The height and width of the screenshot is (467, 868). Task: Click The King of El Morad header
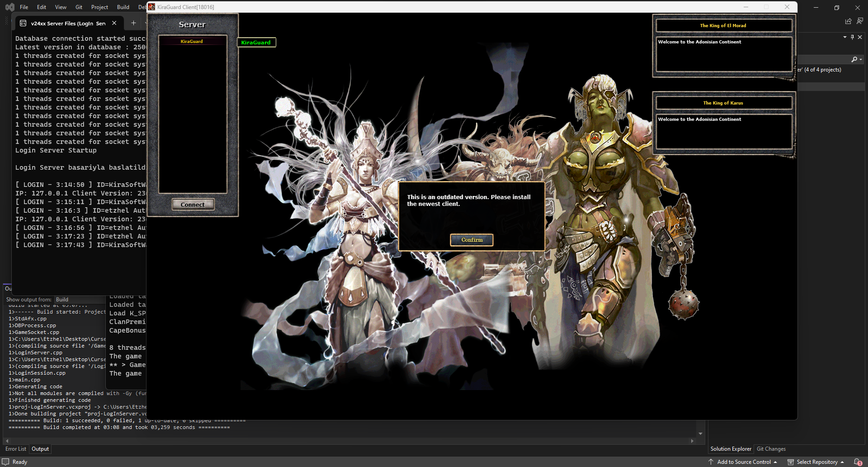(723, 26)
